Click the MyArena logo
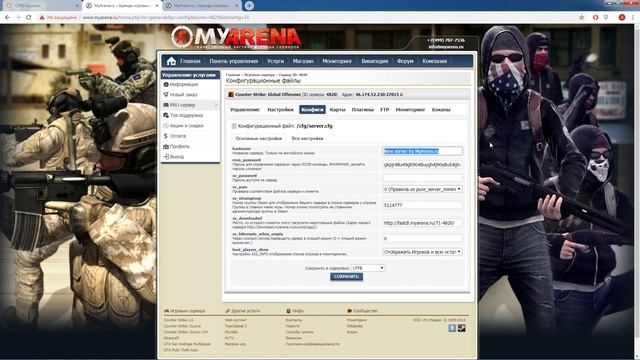The width and height of the screenshot is (640, 360). (x=236, y=38)
